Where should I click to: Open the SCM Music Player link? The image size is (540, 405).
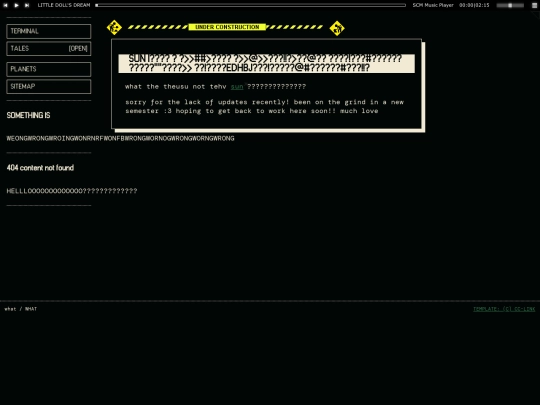pos(433,5)
